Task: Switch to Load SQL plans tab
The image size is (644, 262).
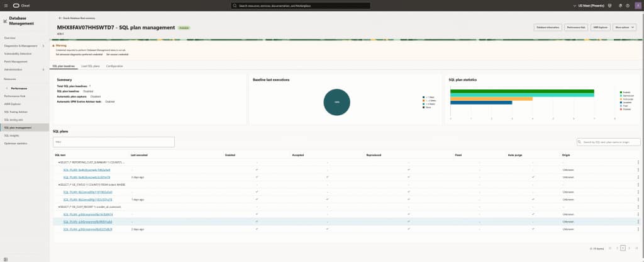Action: pyautogui.click(x=91, y=66)
